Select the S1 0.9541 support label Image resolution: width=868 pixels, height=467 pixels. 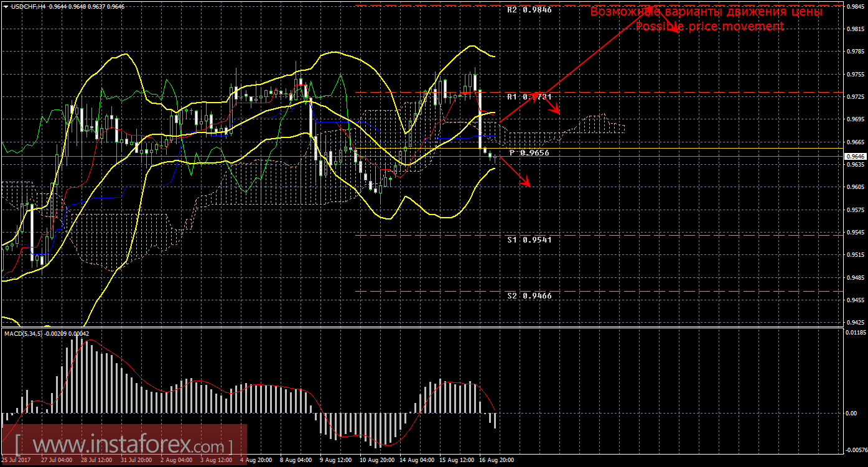pos(529,239)
